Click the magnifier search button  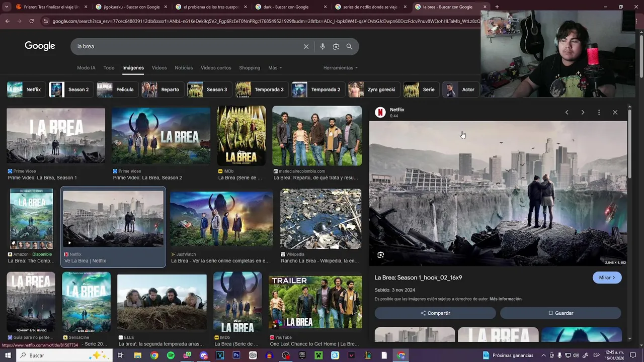coord(349,46)
